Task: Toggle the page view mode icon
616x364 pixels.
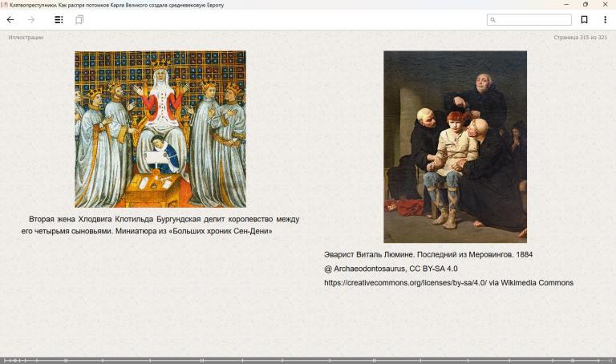Action: (x=79, y=19)
